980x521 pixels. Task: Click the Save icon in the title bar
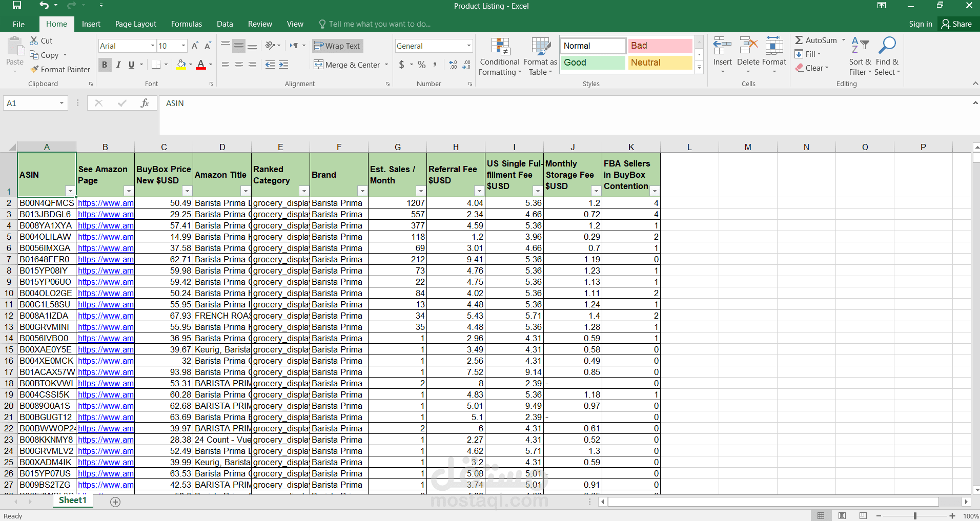pos(17,6)
